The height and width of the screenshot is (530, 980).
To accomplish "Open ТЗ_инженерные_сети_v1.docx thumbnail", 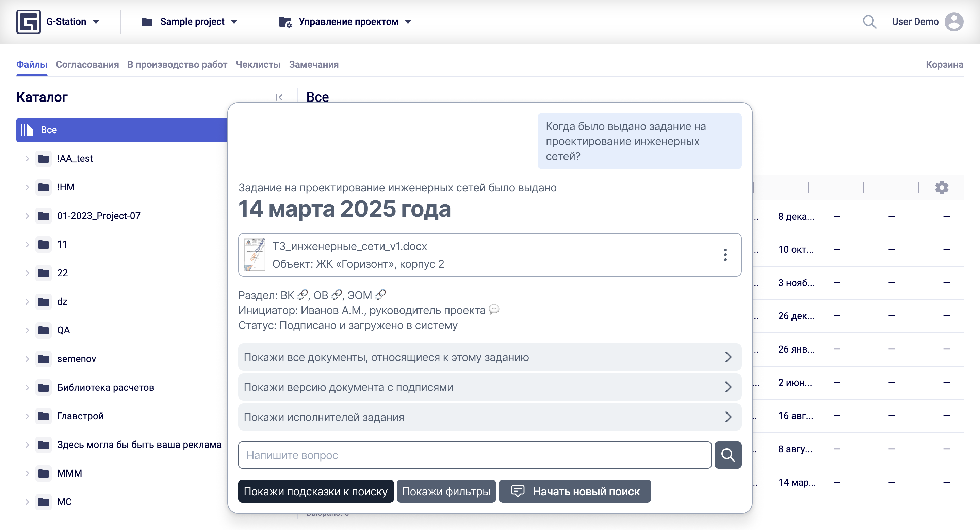I will pos(254,255).
